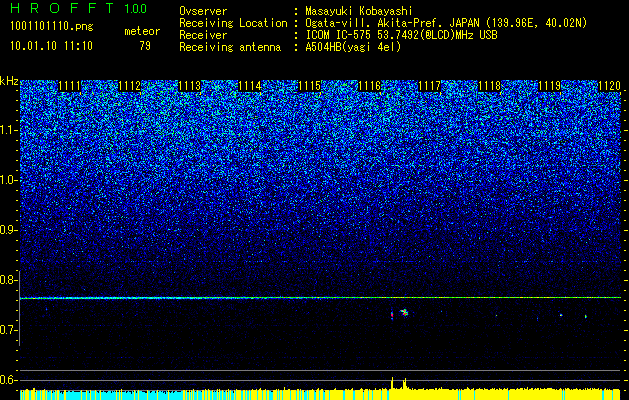Screen dimensions: 629x400
Task: Click the 'meteor' label
Action: tap(142, 31)
